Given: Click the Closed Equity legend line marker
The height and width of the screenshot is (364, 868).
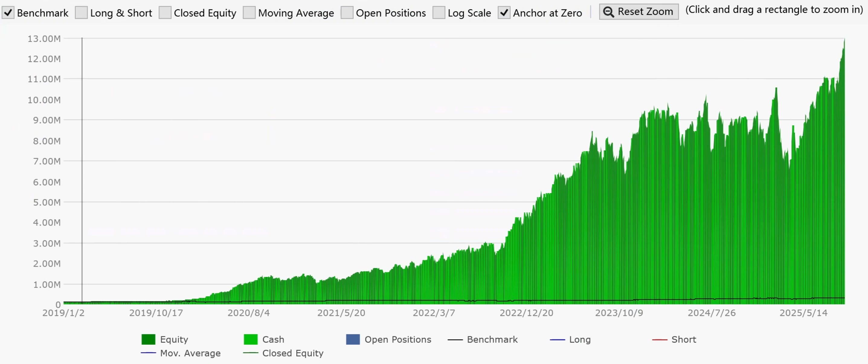Looking at the screenshot, I should tap(250, 353).
